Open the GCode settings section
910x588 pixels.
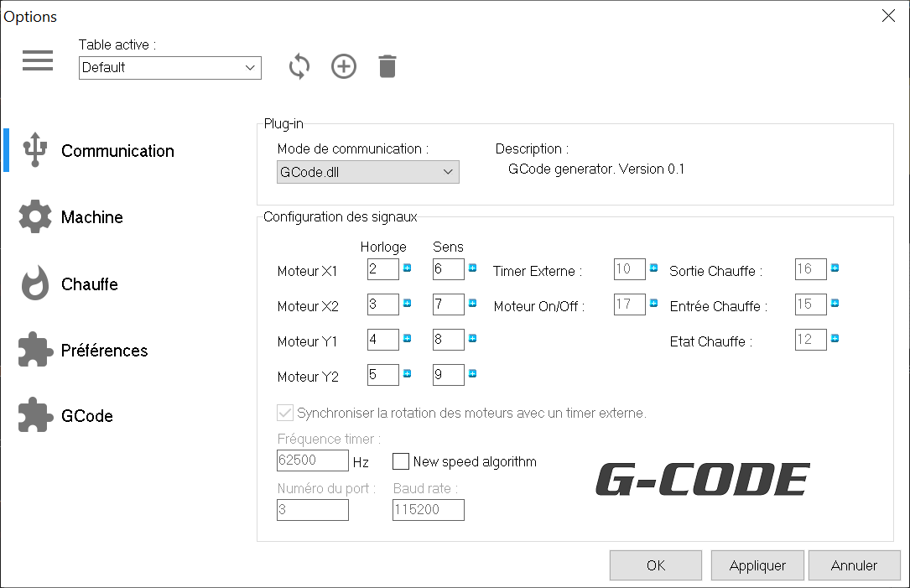tap(86, 416)
